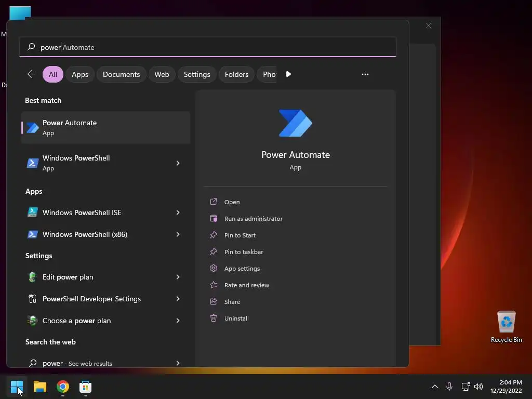
Task: Switch to Documents filter tab
Action: [121, 74]
